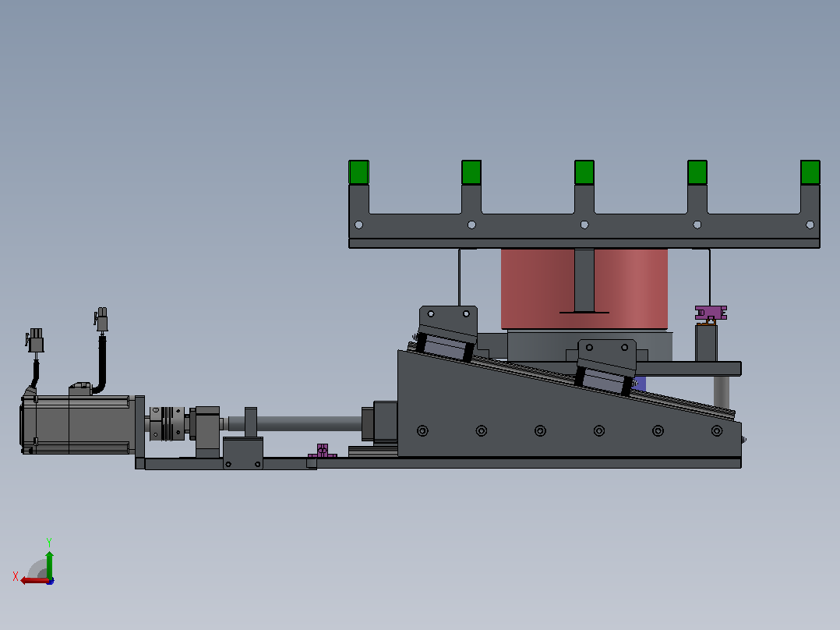Select the middle green pad on top
Screen dimensions: 840x630
tap(584, 172)
